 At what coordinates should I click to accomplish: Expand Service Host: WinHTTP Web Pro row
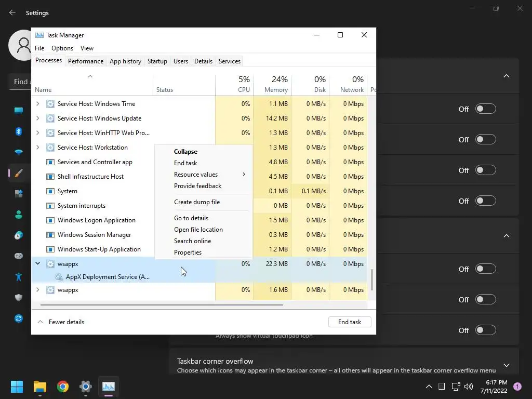(x=37, y=132)
